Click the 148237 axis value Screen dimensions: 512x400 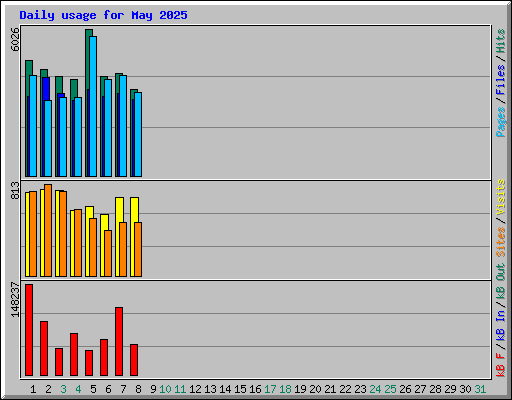coord(15,300)
